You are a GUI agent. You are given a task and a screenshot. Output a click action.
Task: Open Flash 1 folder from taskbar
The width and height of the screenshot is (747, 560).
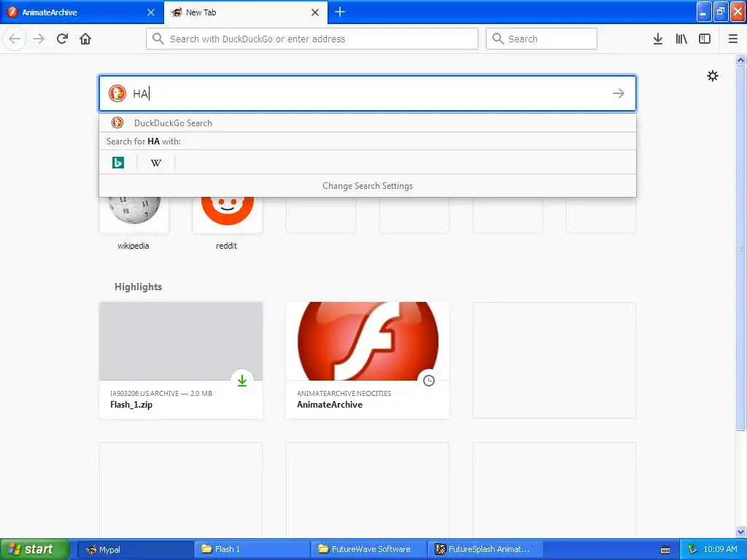[x=252, y=549]
